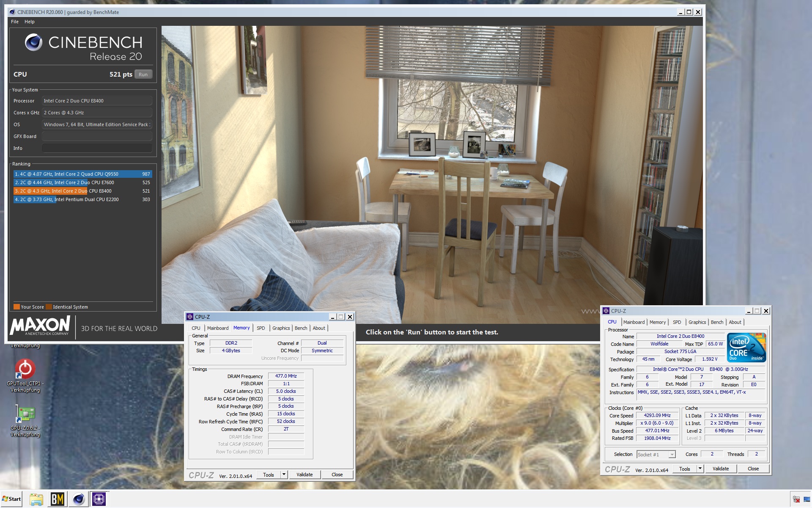
Task: Switch to Memory tab in right CPU-Z window
Action: point(658,322)
